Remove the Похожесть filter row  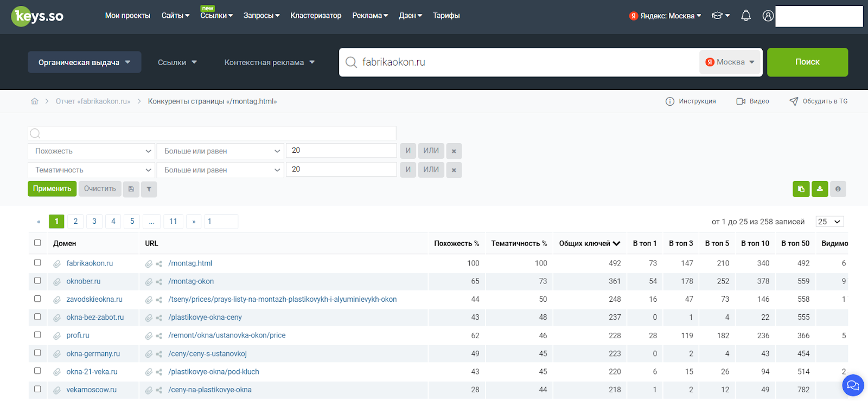pyautogui.click(x=454, y=151)
